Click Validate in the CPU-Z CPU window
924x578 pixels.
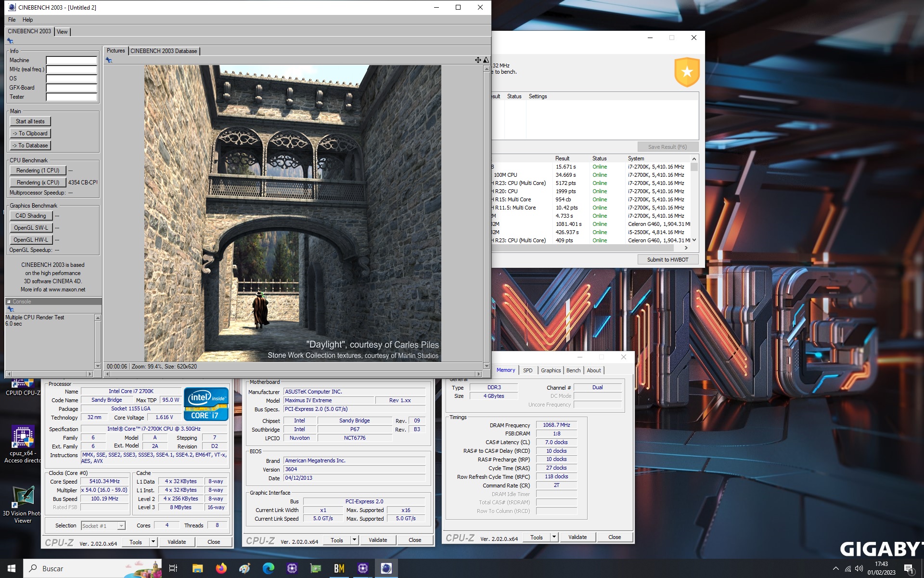pyautogui.click(x=177, y=542)
